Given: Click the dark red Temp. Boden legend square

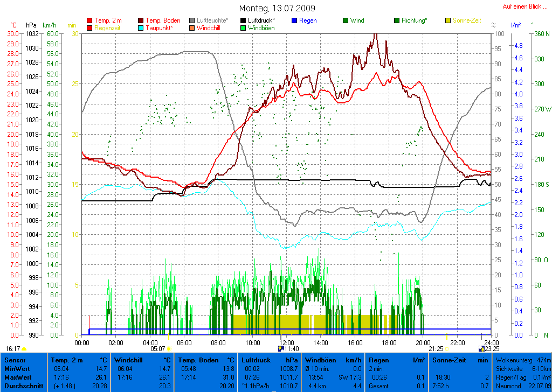Looking at the screenshot, I should click(141, 20).
